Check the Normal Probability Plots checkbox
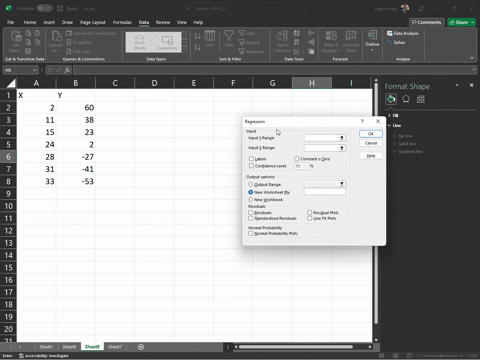The height and width of the screenshot is (360, 480). pos(251,233)
